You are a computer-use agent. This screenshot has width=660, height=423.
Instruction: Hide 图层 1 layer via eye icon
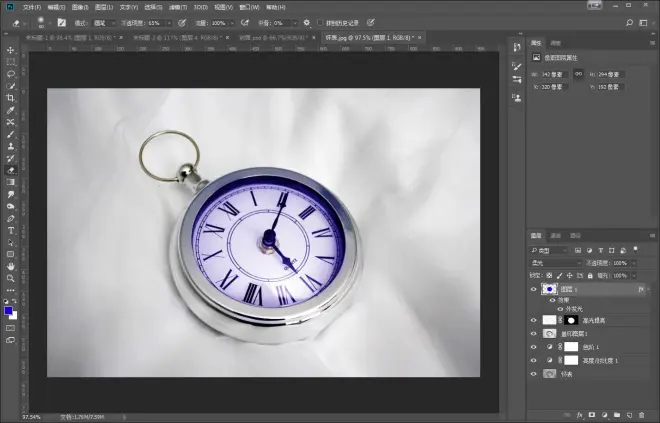point(534,289)
